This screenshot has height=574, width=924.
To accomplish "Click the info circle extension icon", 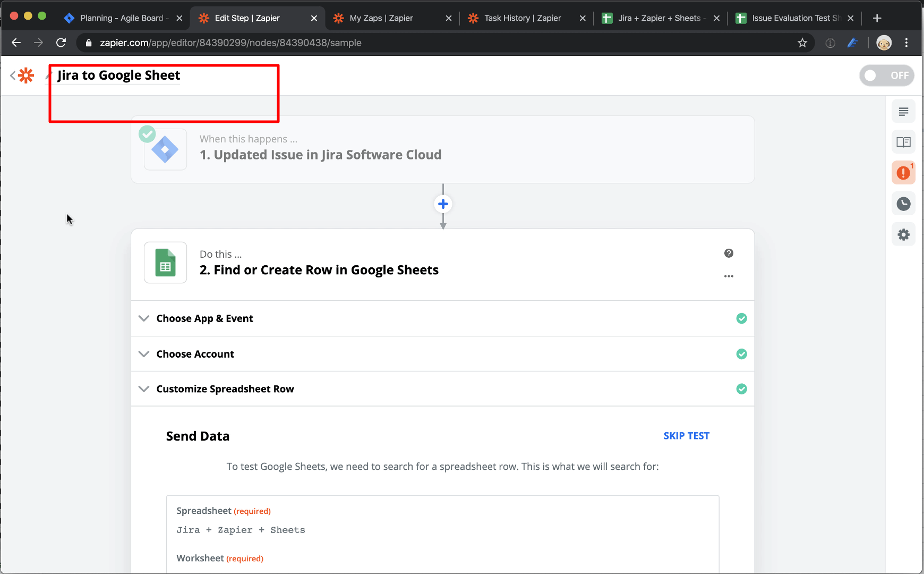I will 831,43.
